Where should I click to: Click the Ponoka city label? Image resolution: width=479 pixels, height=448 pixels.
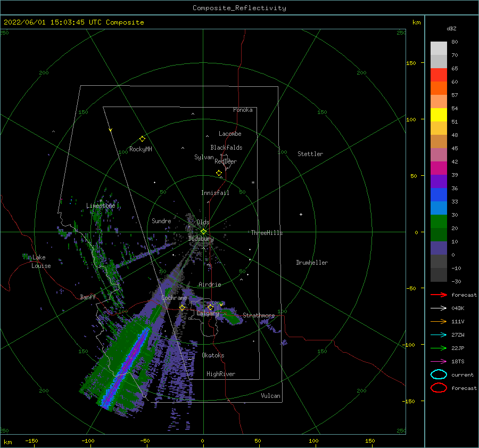click(x=243, y=110)
